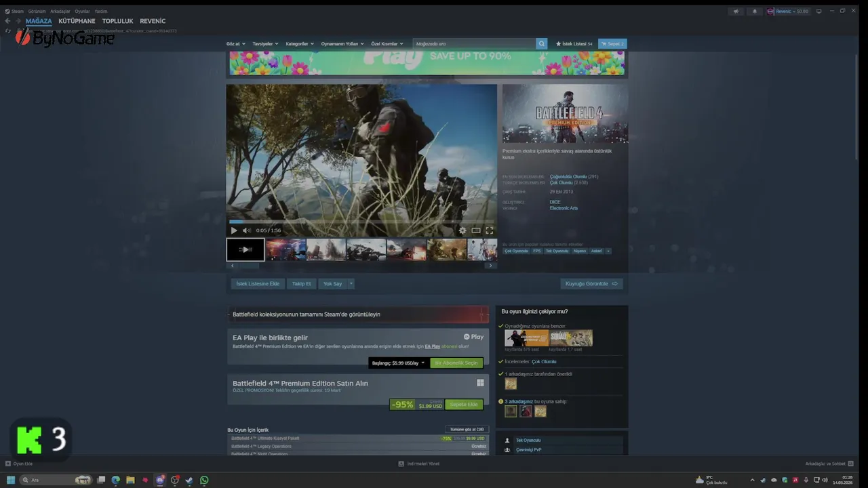
Task: Open Counter-Strike similar game thumbnail
Action: (x=526, y=338)
